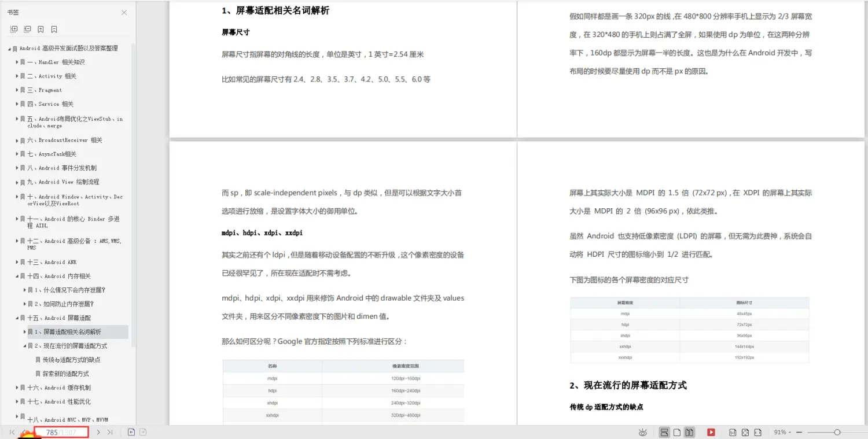
Task: Open bookmark 探索新的适配方式
Action: 65,374
